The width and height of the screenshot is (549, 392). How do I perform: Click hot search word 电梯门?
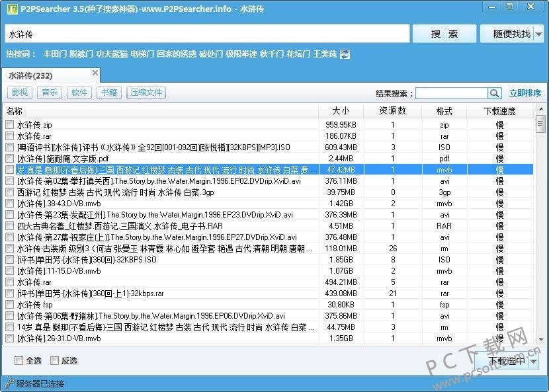click(x=142, y=54)
